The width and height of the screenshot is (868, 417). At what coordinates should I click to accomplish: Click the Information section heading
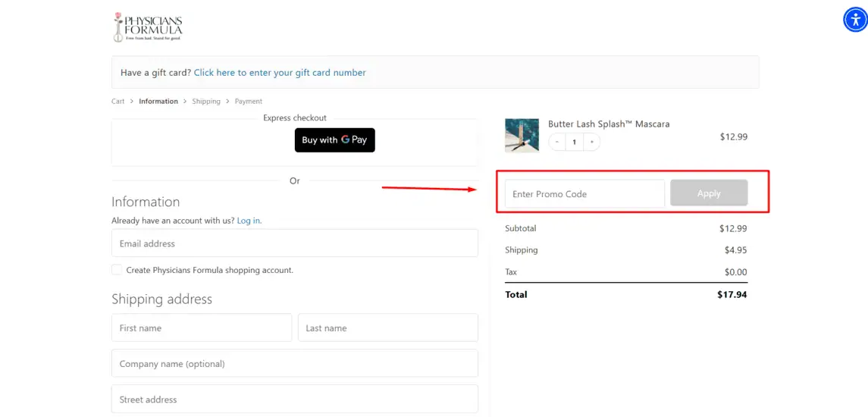pos(146,202)
